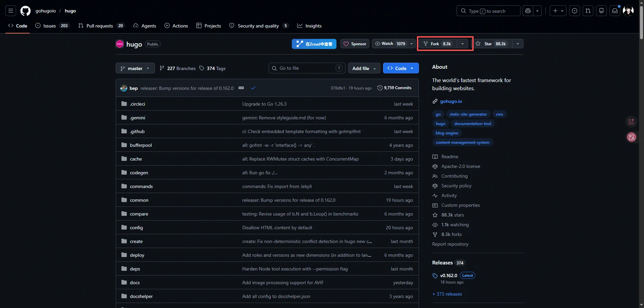View the 227 Branches link
644x308 pixels.
177,68
